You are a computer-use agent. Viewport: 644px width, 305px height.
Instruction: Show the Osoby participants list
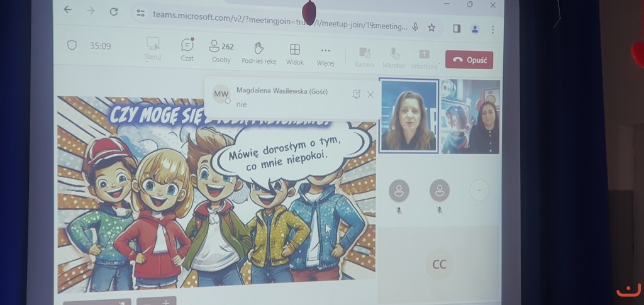coord(221,52)
